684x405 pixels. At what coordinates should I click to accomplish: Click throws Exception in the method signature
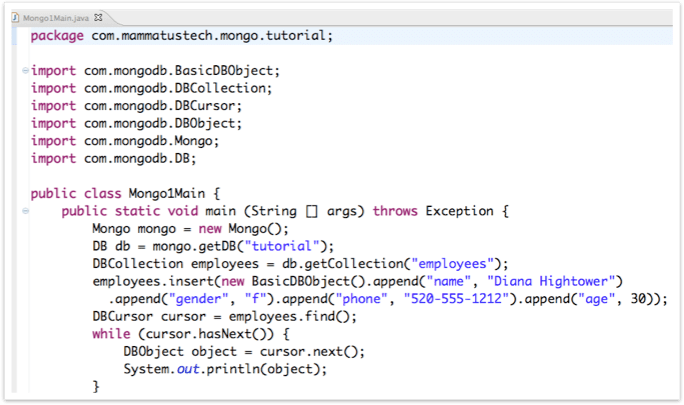coord(433,211)
